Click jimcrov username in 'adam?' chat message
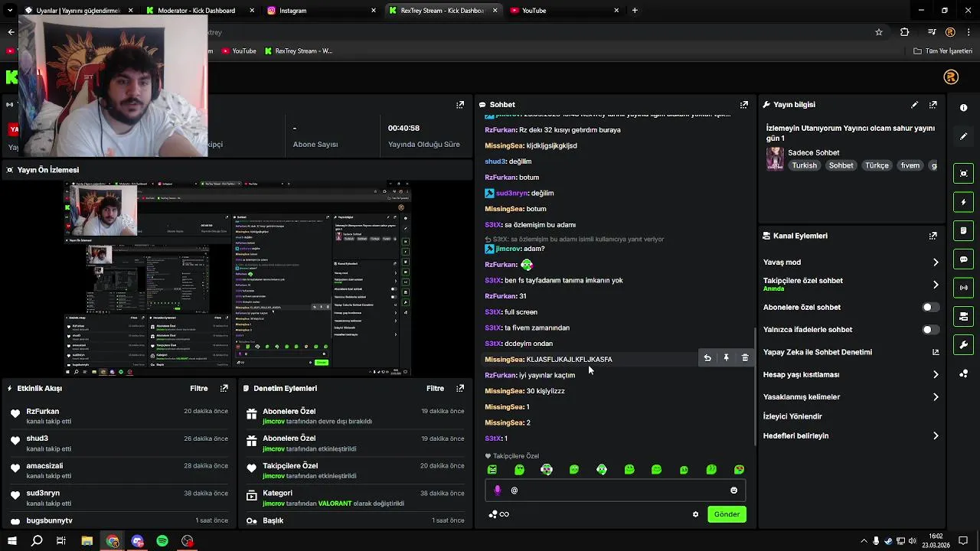The height and width of the screenshot is (551, 980). click(x=508, y=249)
